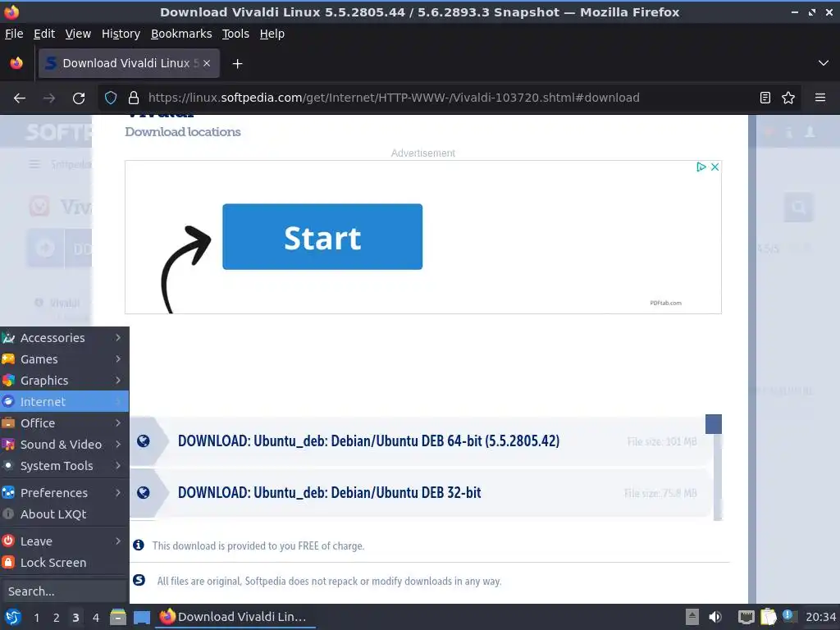Open About LXQt entry

click(64, 514)
